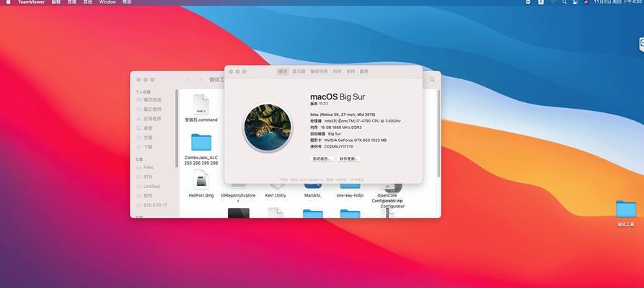This screenshot has width=644, height=288.
Task: Click the 版本 11.7.1 text
Action: click(319, 104)
